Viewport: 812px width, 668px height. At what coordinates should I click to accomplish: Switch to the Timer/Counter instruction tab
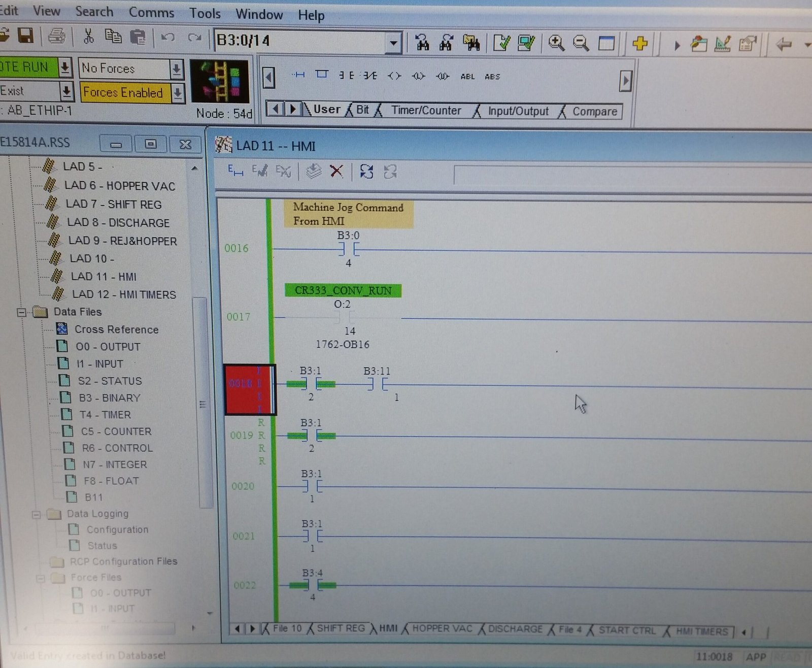pos(425,111)
